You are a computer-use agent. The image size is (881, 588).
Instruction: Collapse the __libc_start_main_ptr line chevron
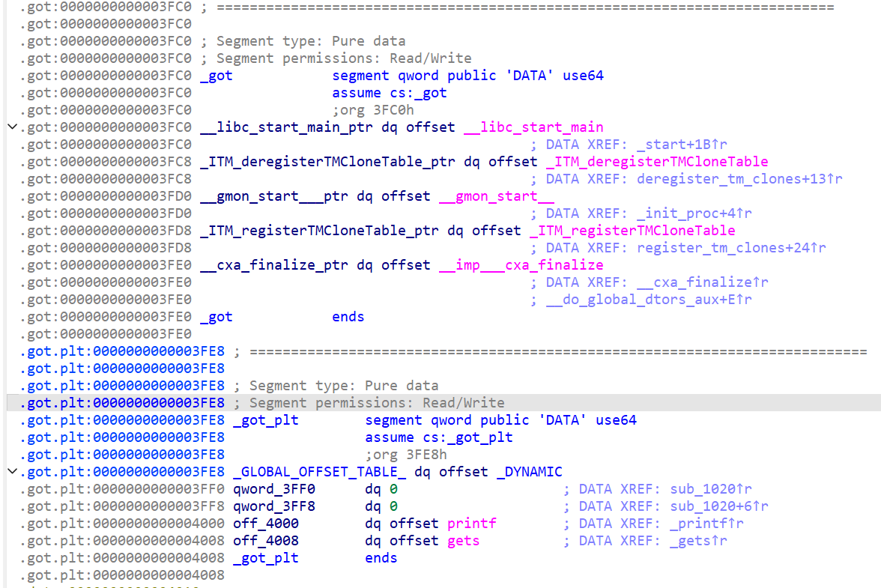(12, 127)
